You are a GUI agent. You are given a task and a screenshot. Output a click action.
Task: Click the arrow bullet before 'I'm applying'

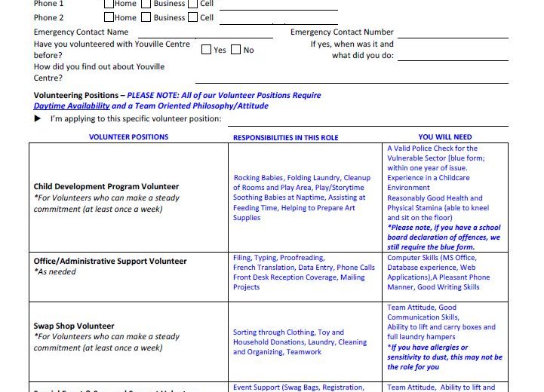[38, 119]
